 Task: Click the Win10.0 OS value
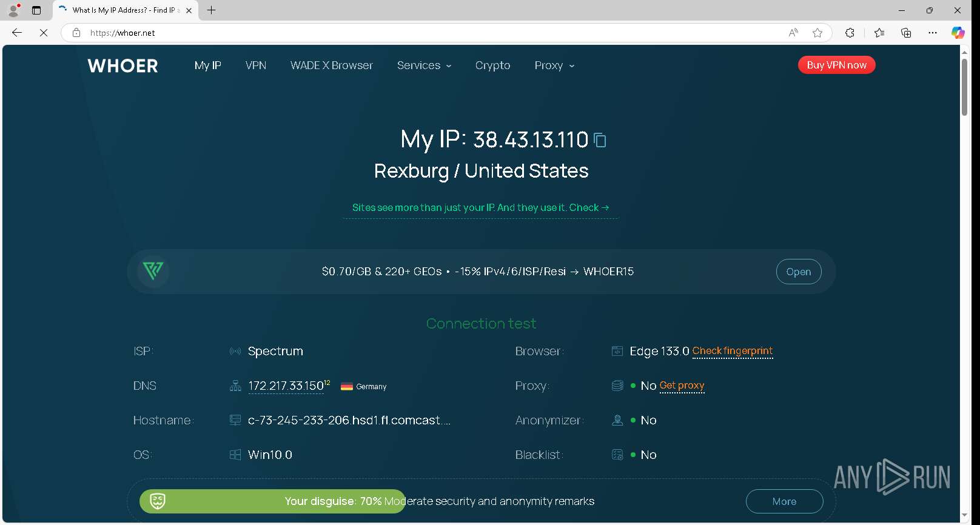point(270,455)
